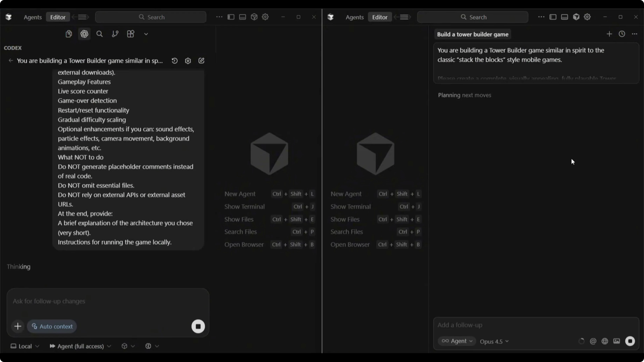Viewport: 644px width, 362px height.
Task: Open the extensions icon in left sidebar
Action: [131, 34]
